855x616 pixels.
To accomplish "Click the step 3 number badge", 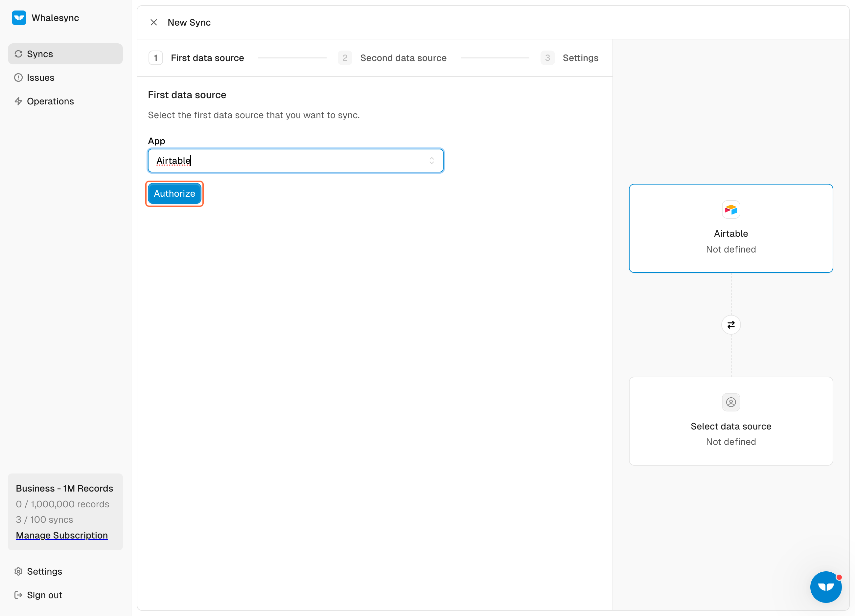I will point(547,58).
